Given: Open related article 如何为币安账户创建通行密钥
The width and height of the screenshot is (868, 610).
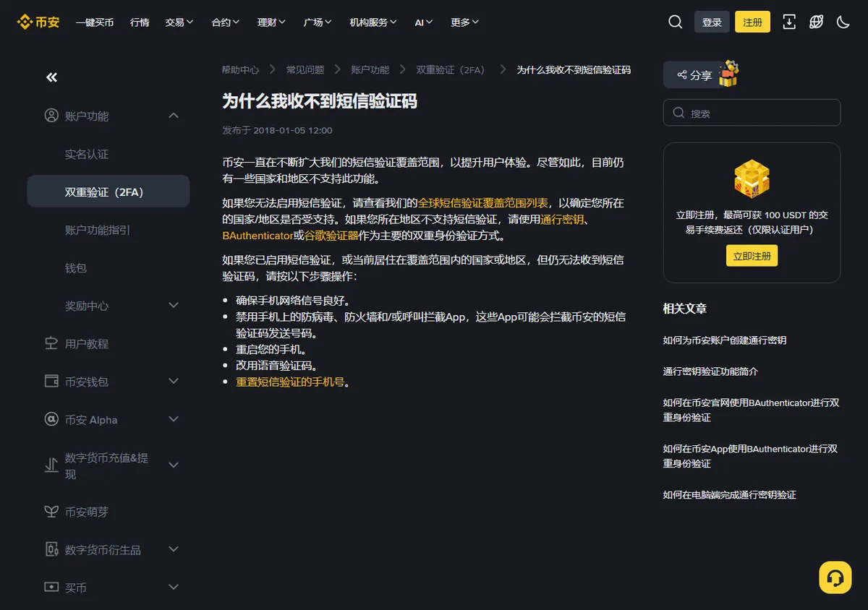Looking at the screenshot, I should click(725, 340).
